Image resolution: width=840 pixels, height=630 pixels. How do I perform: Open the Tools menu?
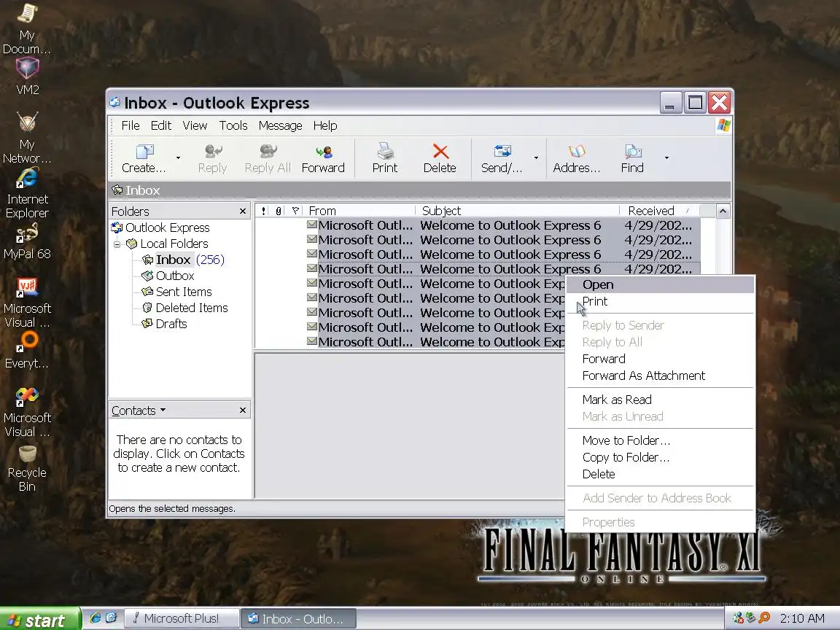click(233, 126)
